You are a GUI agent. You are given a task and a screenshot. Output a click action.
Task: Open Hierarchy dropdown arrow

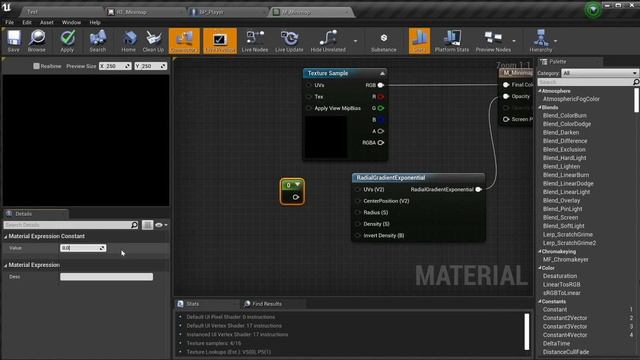(556, 41)
